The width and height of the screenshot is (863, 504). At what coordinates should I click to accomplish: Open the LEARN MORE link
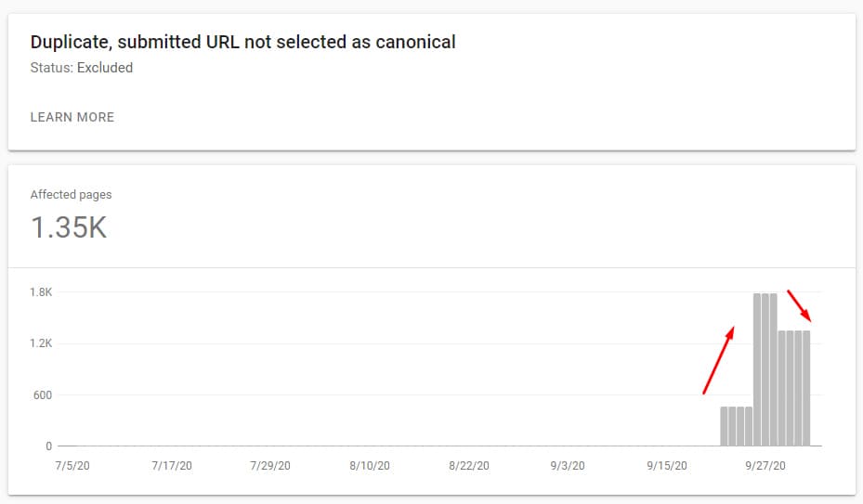click(72, 117)
